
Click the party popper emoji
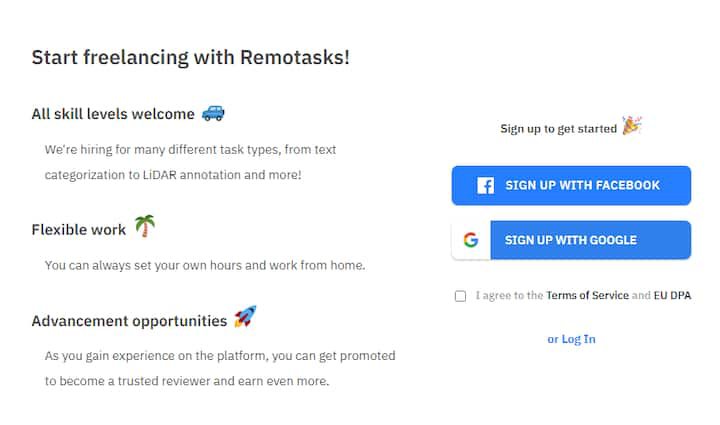click(631, 126)
